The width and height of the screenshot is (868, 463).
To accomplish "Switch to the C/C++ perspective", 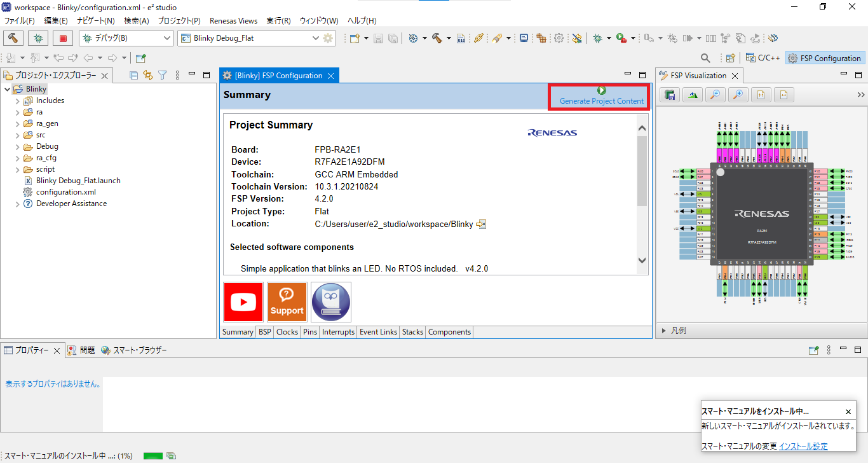I will point(763,58).
